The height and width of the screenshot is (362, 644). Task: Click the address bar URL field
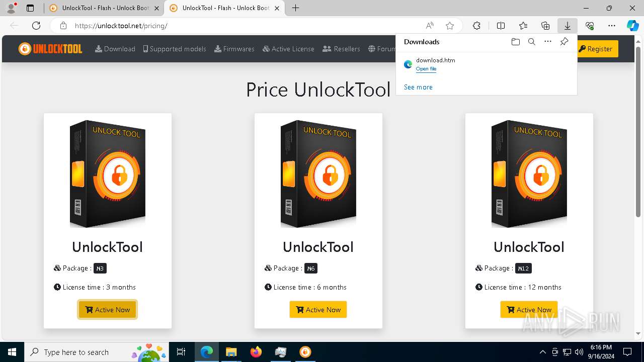(x=247, y=26)
